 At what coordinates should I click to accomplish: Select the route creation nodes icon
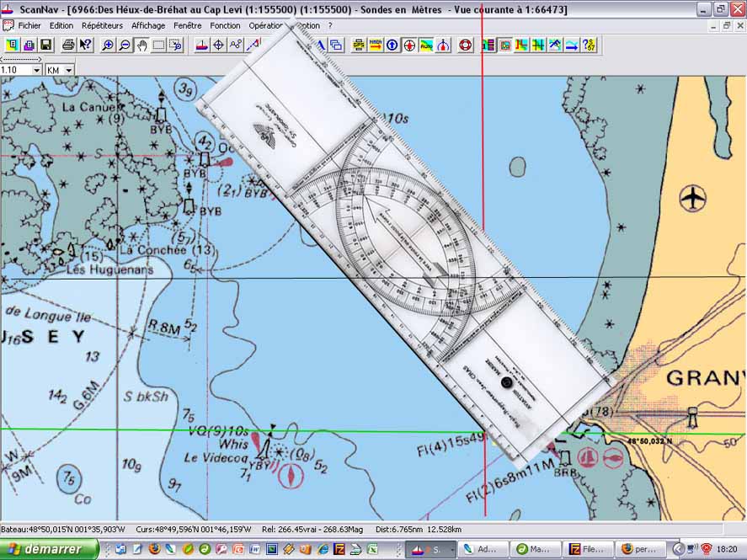236,45
